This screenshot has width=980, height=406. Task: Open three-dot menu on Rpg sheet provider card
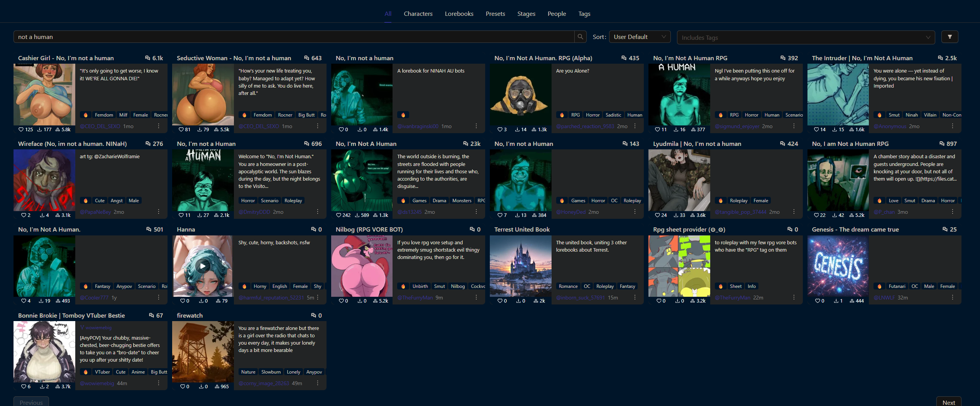click(794, 298)
